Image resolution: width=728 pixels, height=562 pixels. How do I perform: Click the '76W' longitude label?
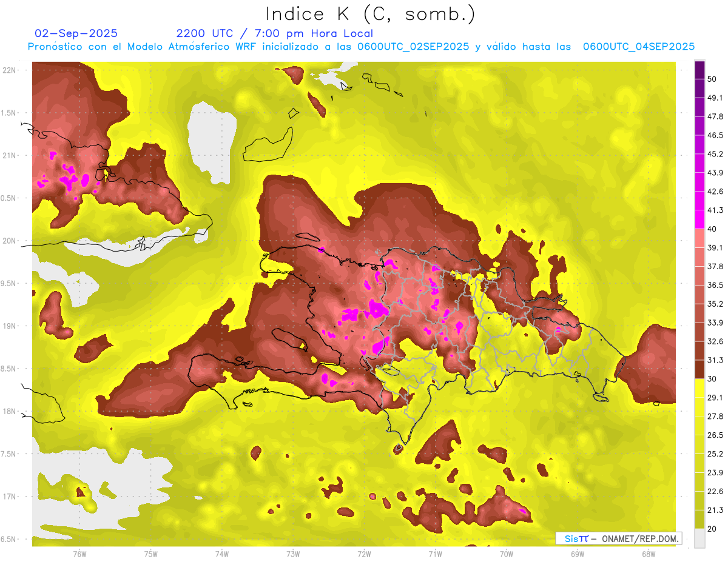79,554
